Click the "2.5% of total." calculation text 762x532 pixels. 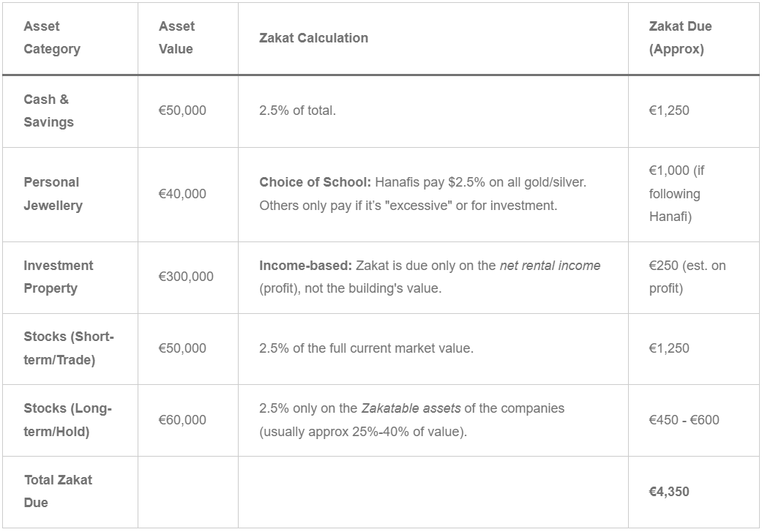297,110
